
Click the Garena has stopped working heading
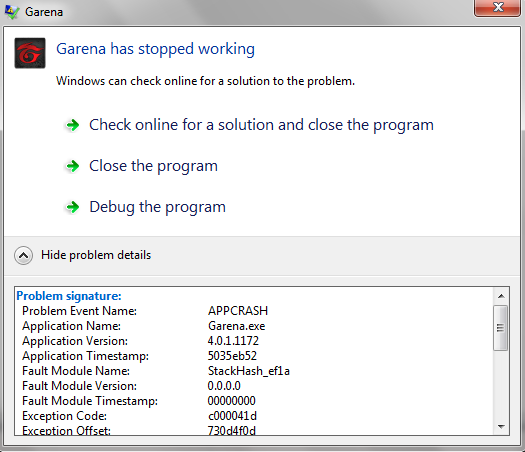(x=156, y=49)
